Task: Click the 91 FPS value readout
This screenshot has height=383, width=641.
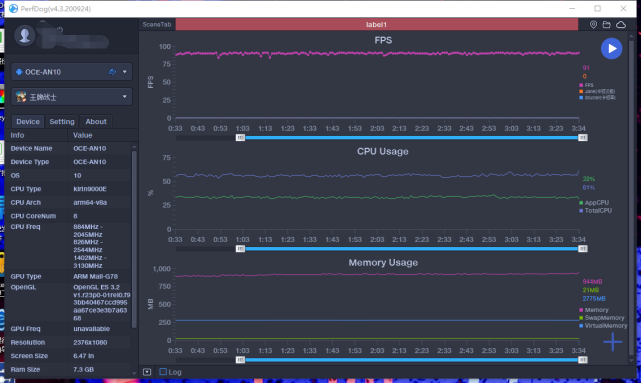Action: click(586, 68)
